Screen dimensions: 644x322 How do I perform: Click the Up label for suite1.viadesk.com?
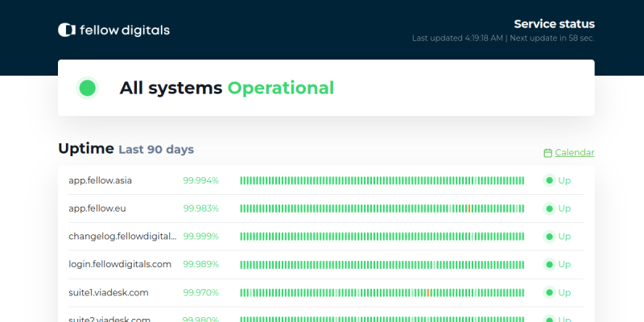(564, 292)
